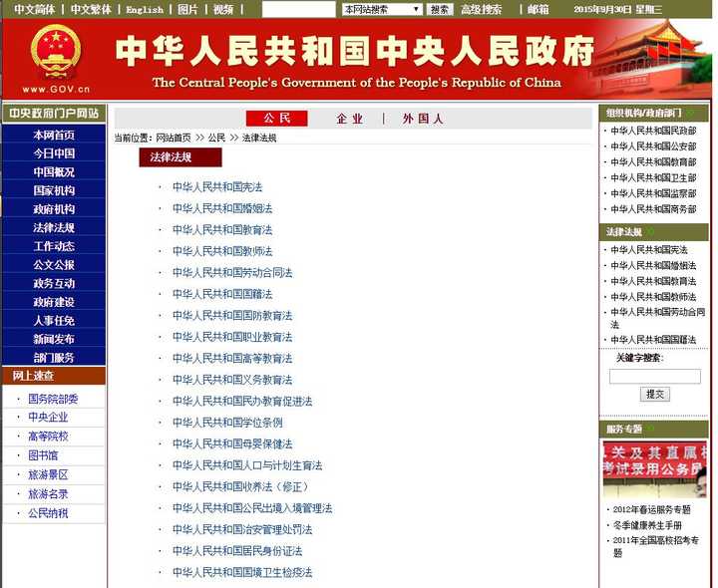Open the 中华人民共和国义务教育法 link
Image resolution: width=718 pixels, height=588 pixels.
(x=232, y=380)
